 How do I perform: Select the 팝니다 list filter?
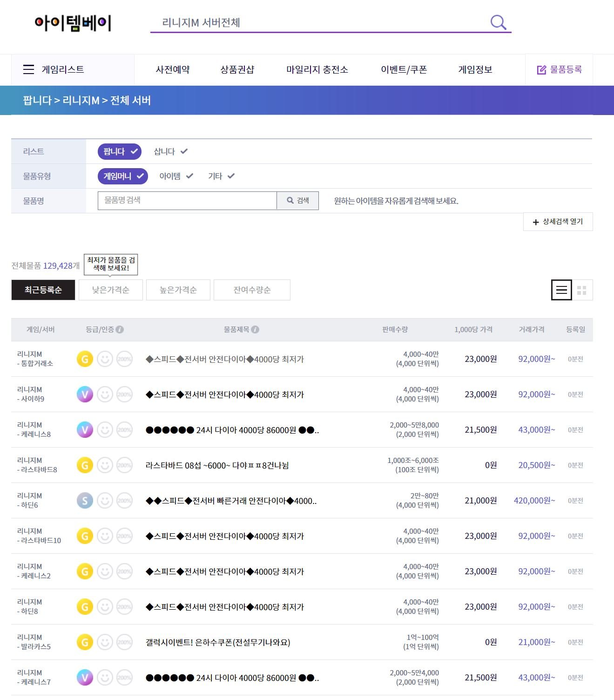pyautogui.click(x=120, y=151)
